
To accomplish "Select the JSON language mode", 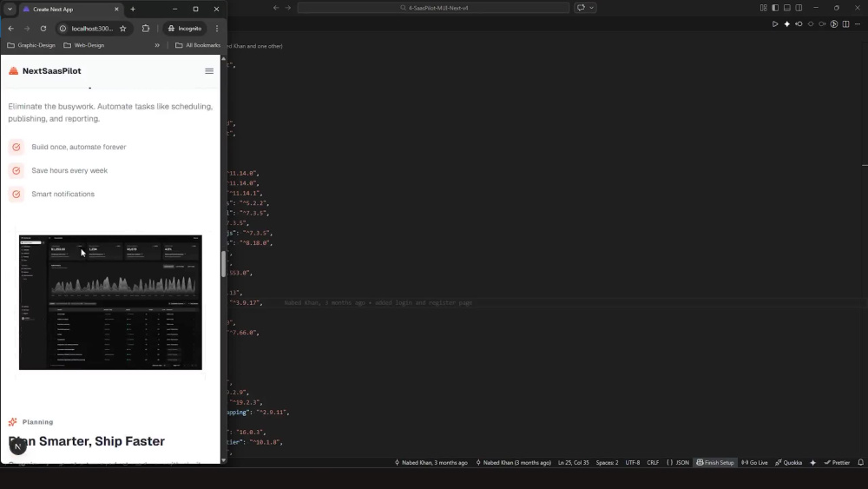I will coord(678,462).
